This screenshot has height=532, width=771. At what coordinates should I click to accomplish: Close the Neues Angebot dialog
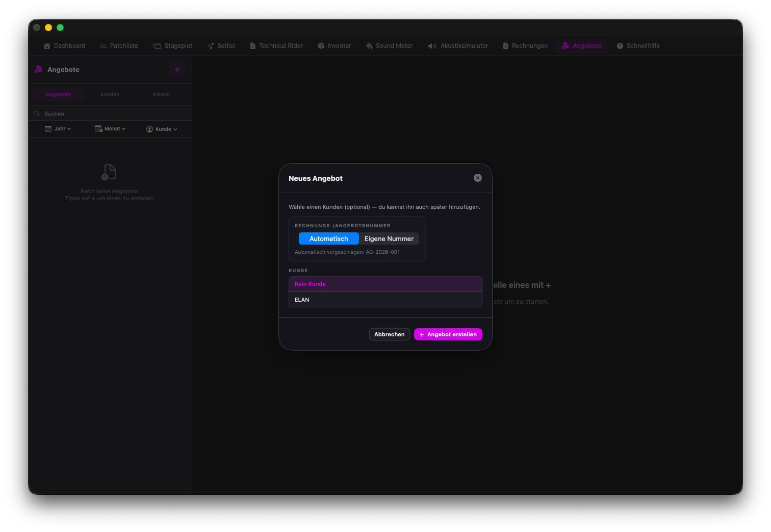pos(478,178)
